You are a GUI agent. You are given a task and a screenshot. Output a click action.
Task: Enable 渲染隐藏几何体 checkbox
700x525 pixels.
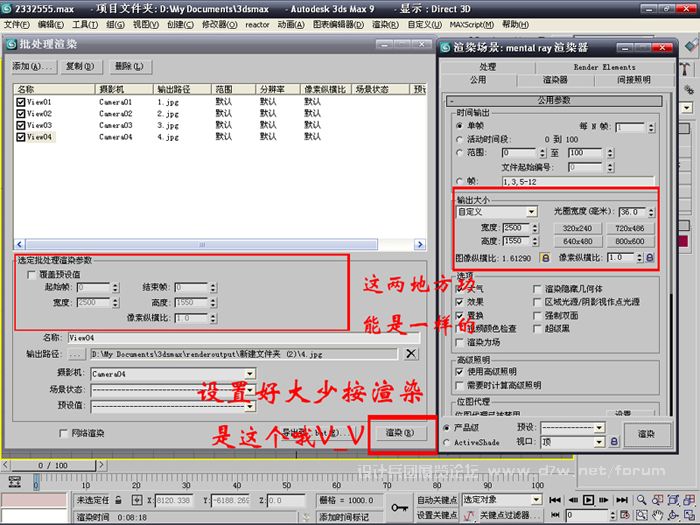pyautogui.click(x=538, y=289)
